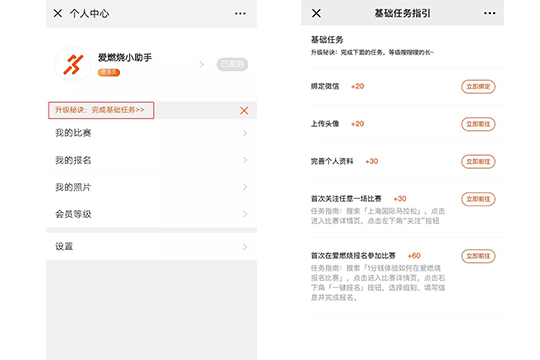540x360 pixels.
Task: Click the 已签到 check-in button
Action: pyautogui.click(x=232, y=64)
